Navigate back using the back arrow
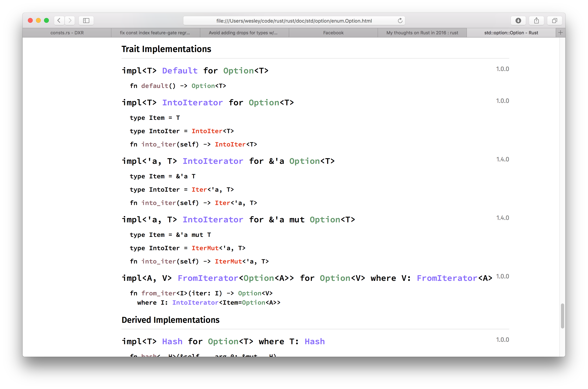Image resolution: width=588 pixels, height=389 pixels. (59, 21)
